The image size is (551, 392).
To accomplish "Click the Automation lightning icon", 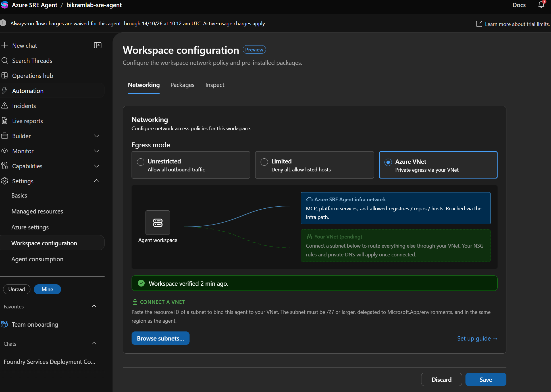I will point(5,91).
